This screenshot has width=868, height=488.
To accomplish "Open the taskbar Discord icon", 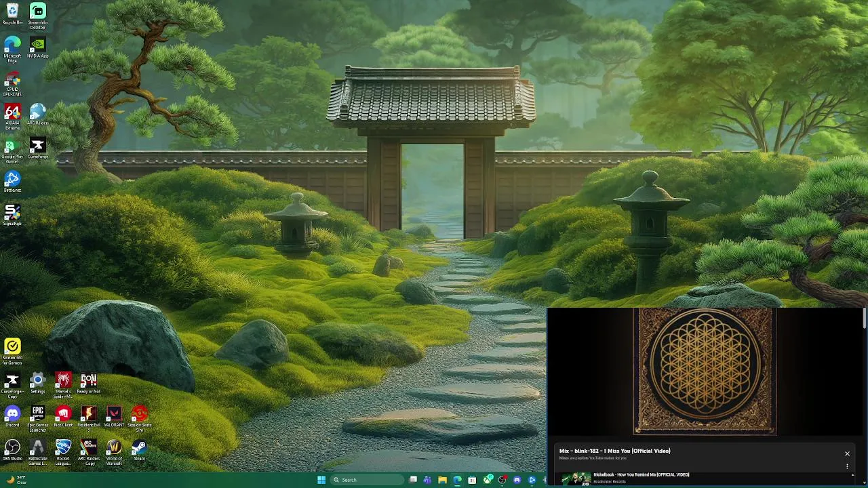I will (x=517, y=480).
